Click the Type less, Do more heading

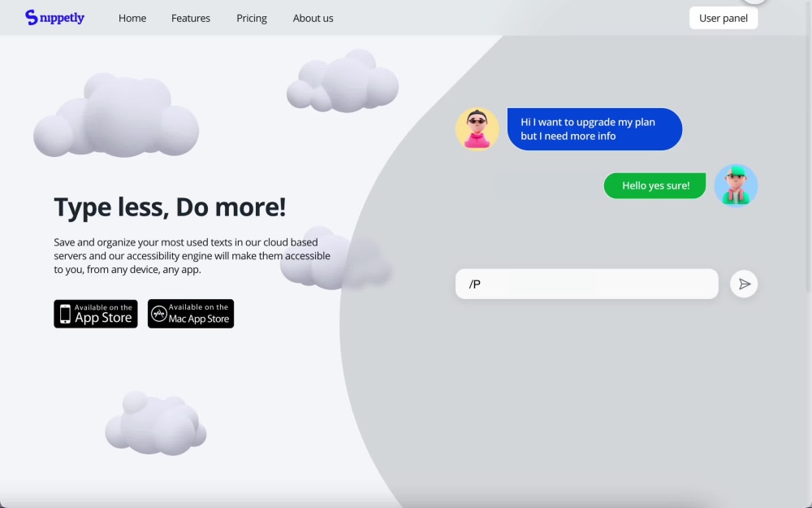(170, 206)
